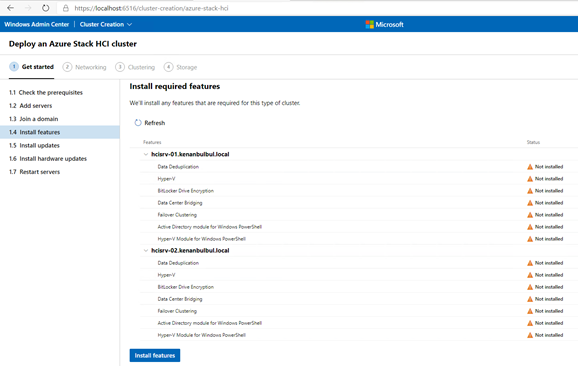The width and height of the screenshot is (578, 366).
Task: Click the browser address bar URL
Action: tap(151, 8)
